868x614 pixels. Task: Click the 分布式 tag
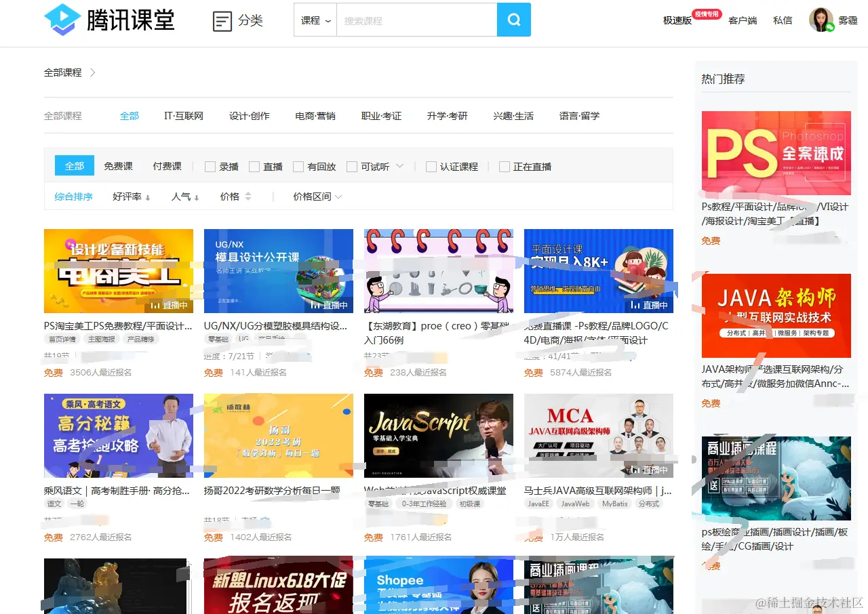648,504
